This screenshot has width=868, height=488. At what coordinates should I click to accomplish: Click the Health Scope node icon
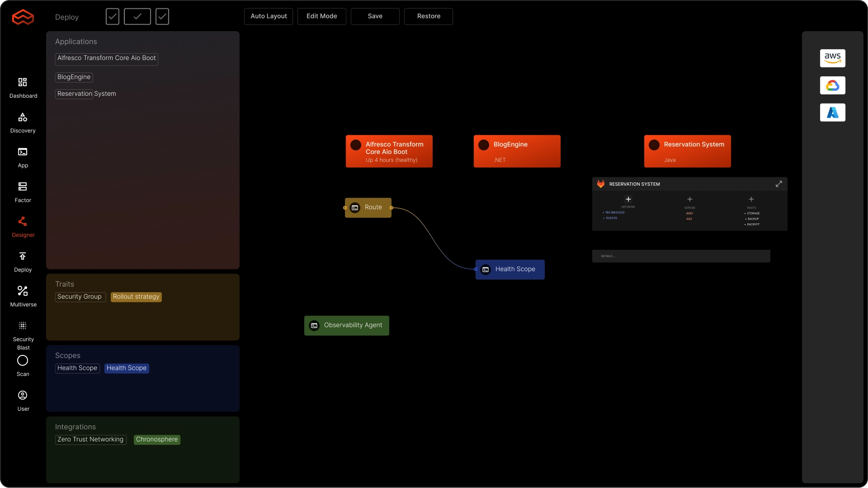click(x=486, y=269)
